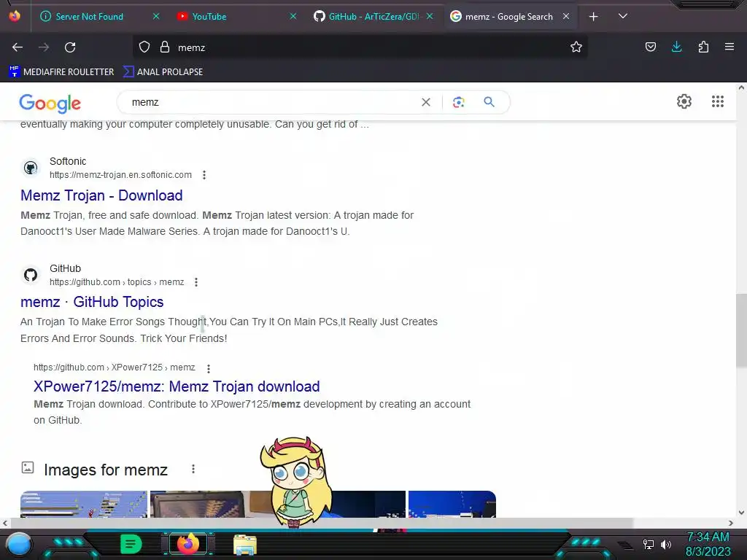Open more options for the Softonic result

(x=204, y=175)
